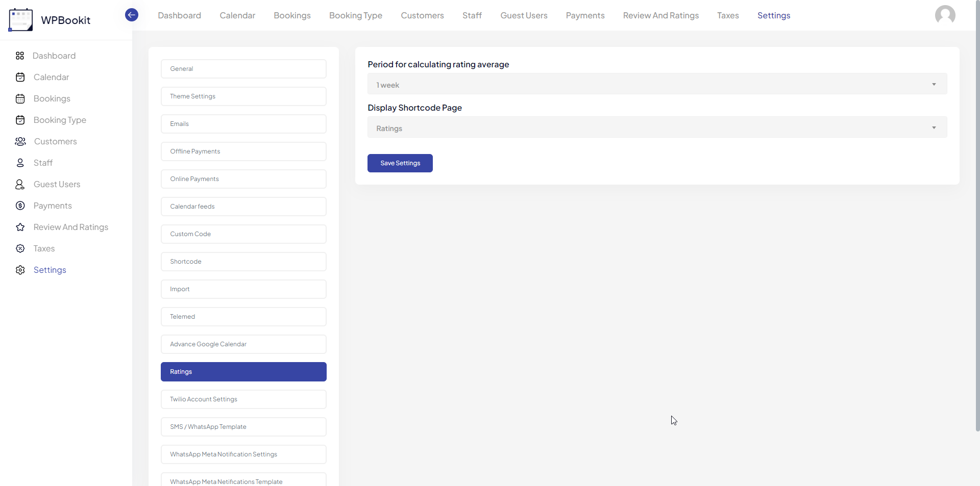Click the Customers group icon
The image size is (980, 486).
coord(20,141)
